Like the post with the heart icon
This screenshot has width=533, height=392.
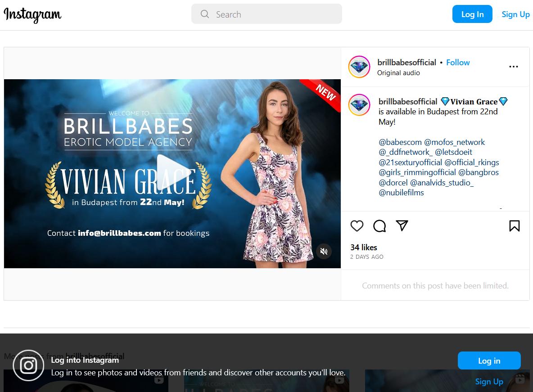[x=357, y=226]
